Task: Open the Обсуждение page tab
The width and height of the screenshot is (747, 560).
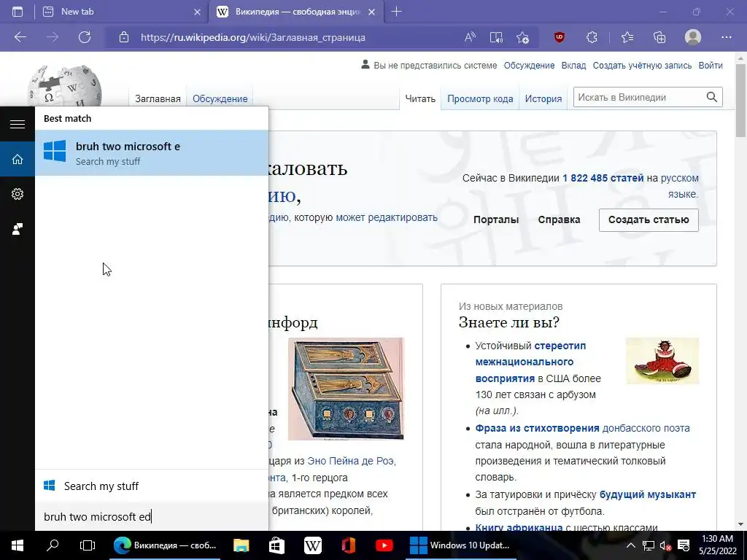Action: [x=220, y=98]
